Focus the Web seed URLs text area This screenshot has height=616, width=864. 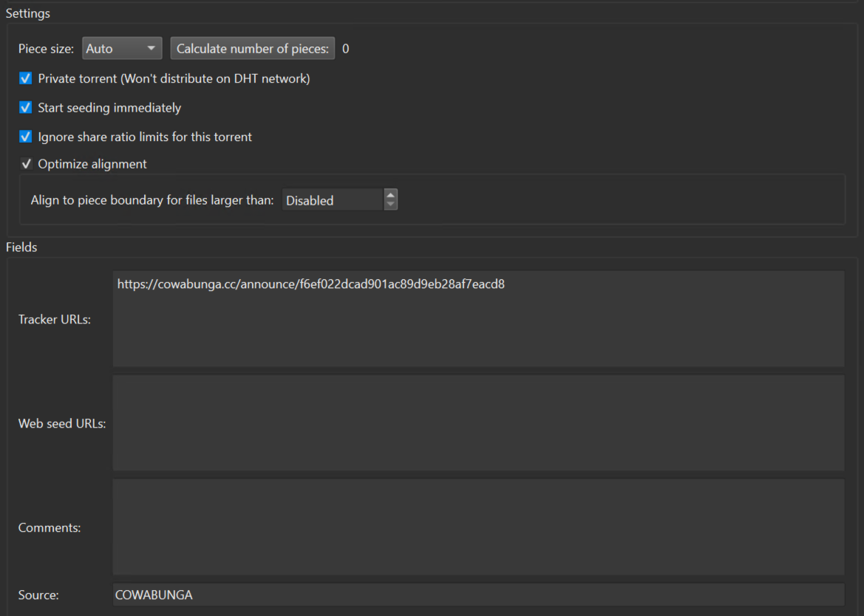click(x=478, y=423)
